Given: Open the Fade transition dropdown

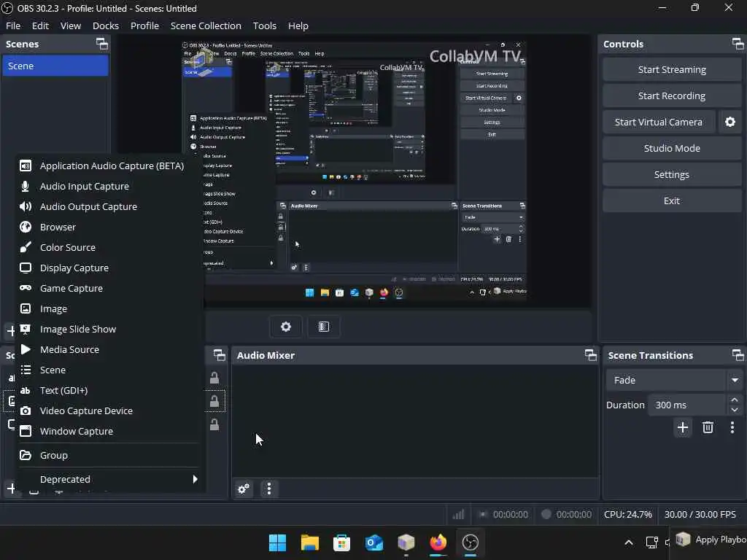Looking at the screenshot, I should click(674, 380).
